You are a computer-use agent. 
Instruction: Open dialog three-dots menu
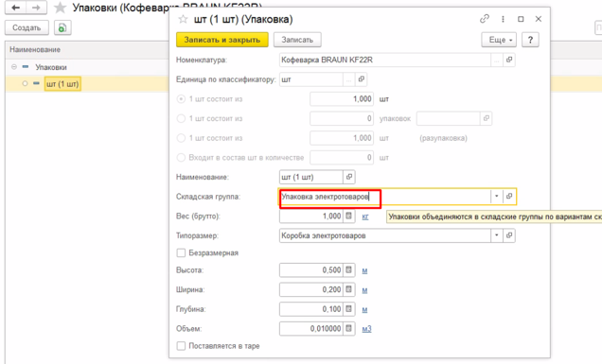pyautogui.click(x=503, y=19)
